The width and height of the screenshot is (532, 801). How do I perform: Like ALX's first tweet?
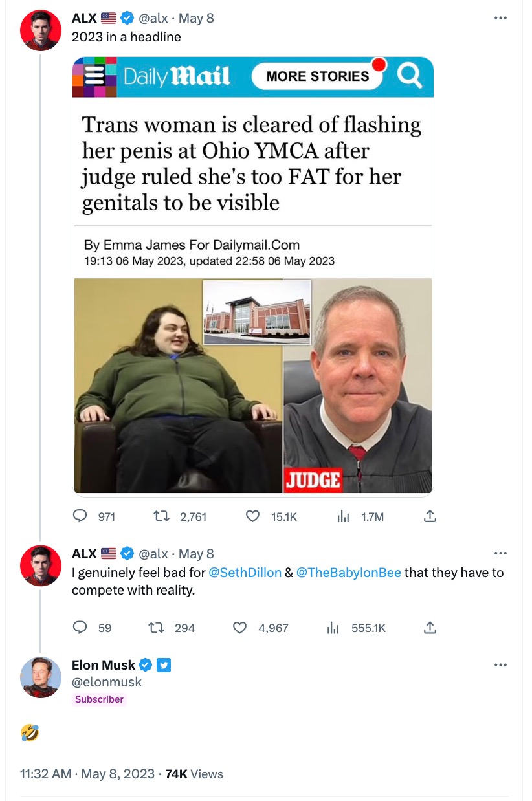coord(252,516)
